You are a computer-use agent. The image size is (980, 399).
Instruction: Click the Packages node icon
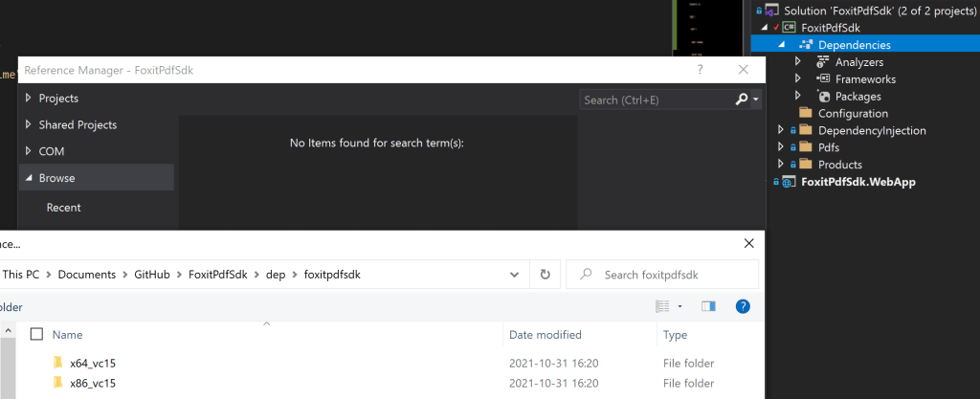[823, 96]
